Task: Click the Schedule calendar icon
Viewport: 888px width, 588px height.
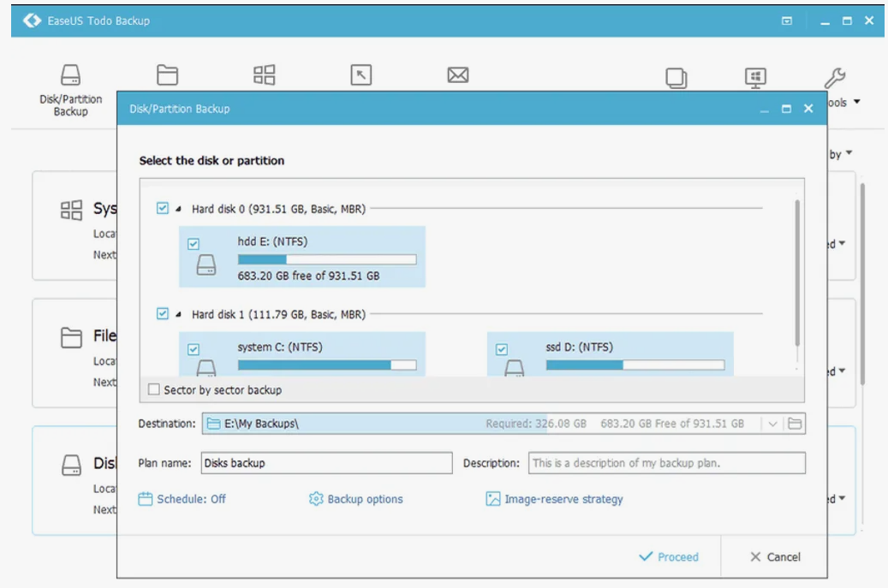Action: pos(145,499)
